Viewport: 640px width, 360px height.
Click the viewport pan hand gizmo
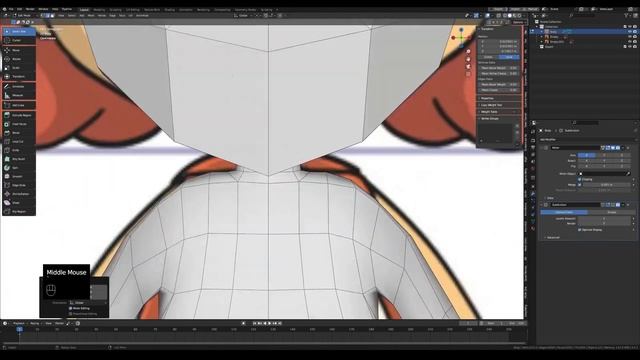click(468, 59)
